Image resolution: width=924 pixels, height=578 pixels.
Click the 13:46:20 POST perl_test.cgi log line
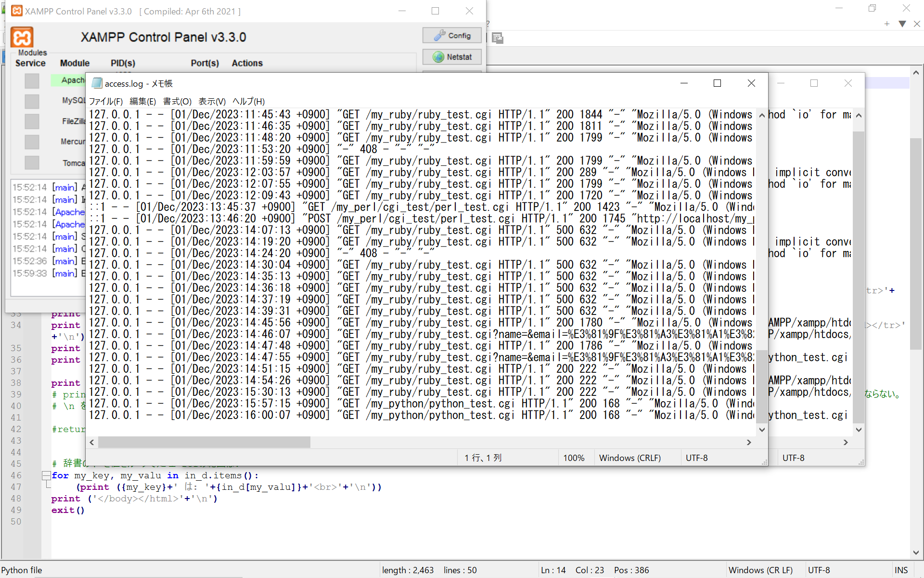422,219
